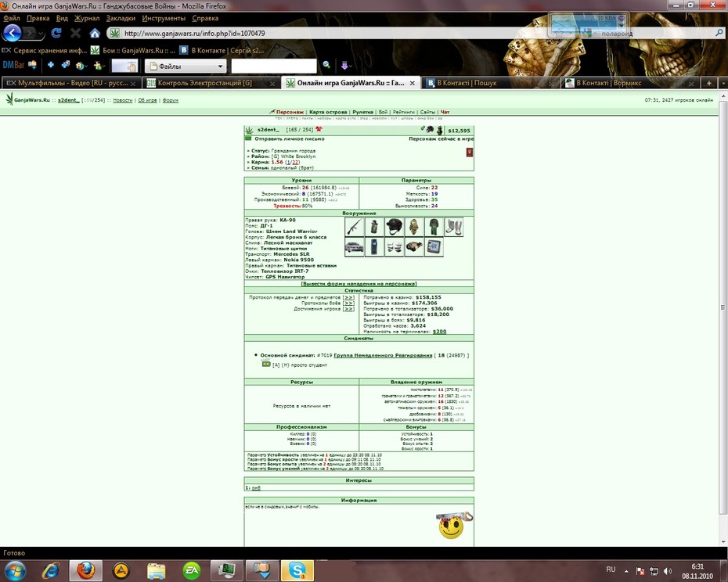Click the forest camouflage suit icon

click(434, 227)
